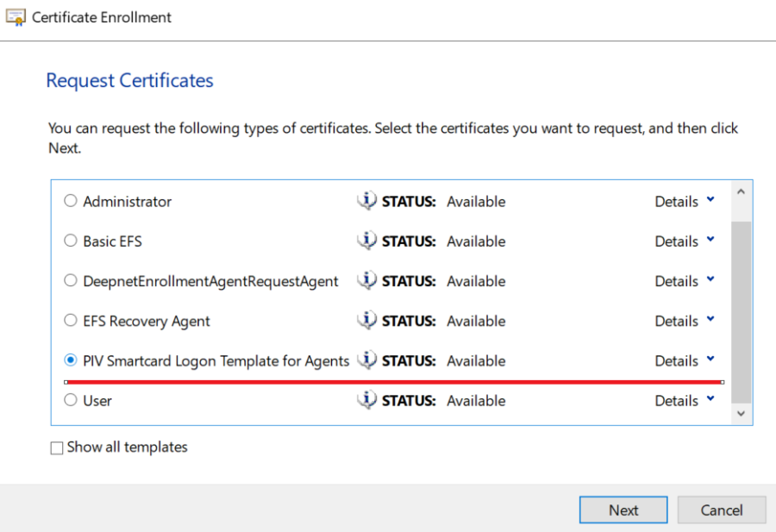Click the status info icon for Administrator
The height and width of the screenshot is (532, 776).
click(x=366, y=201)
